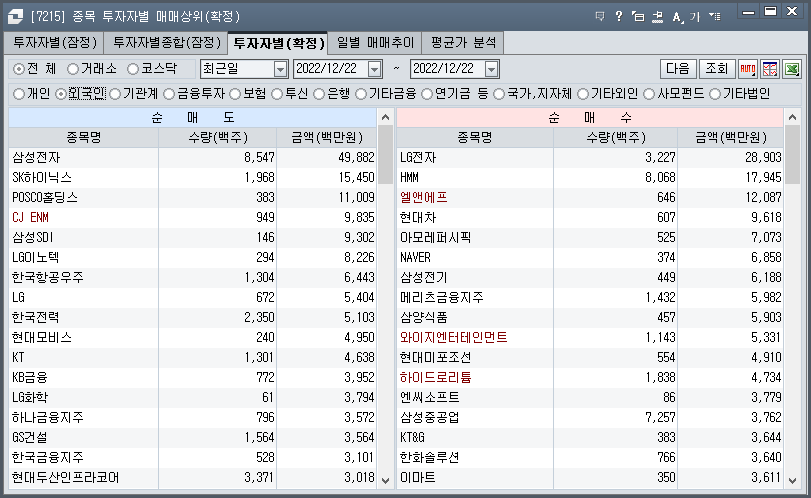Click the 다음 button

(678, 69)
